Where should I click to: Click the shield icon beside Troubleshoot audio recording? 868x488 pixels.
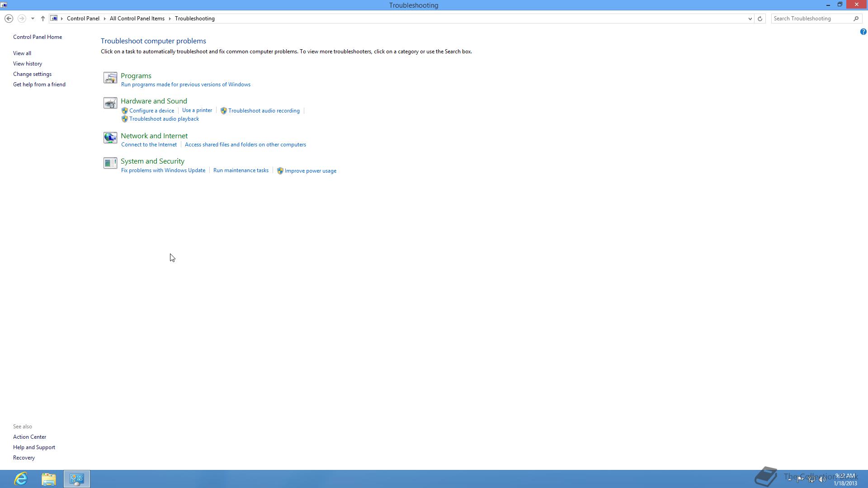pos(223,111)
